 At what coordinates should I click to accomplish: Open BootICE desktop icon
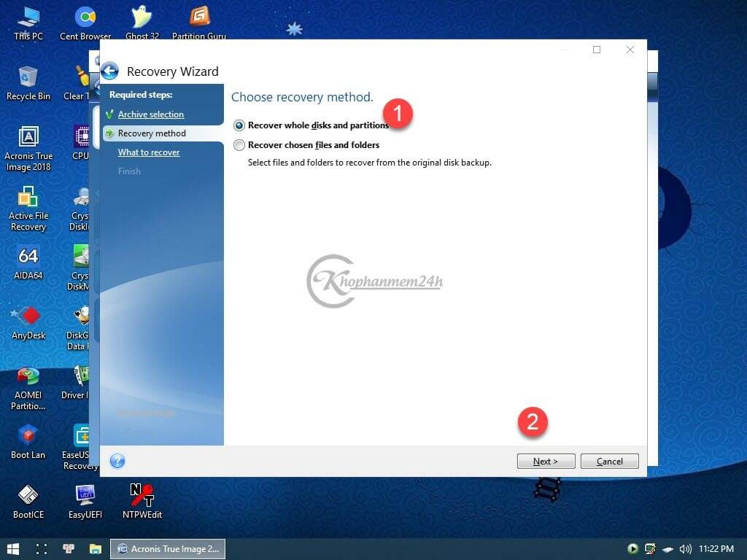28,496
